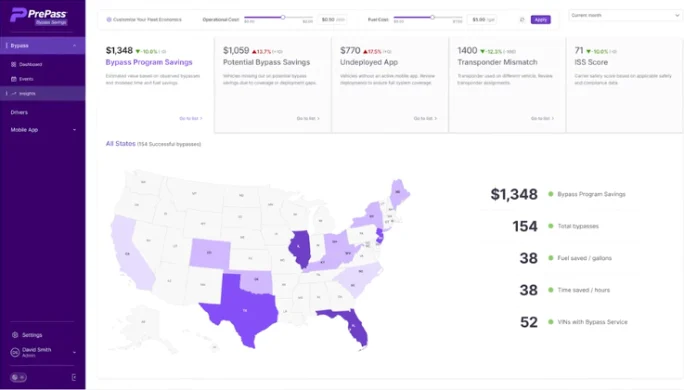Click the Dashboard grid icon

(14, 64)
